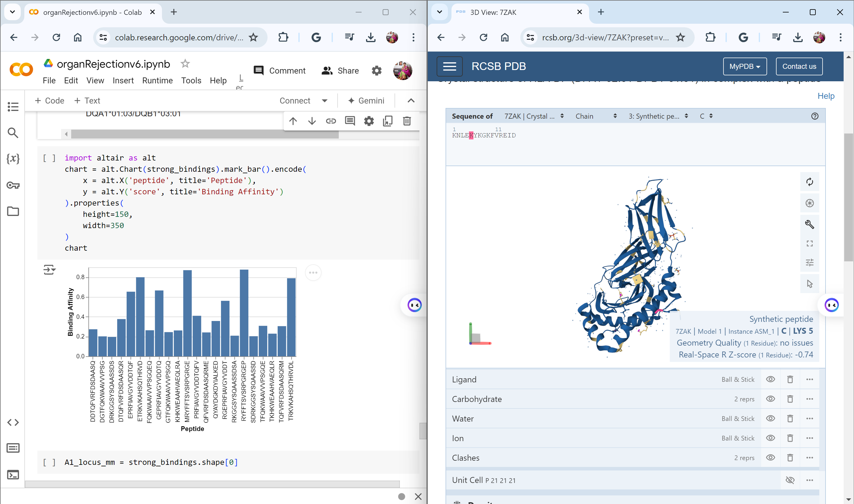Open the Tools menu in Colab
The image size is (854, 504).
pos(191,80)
